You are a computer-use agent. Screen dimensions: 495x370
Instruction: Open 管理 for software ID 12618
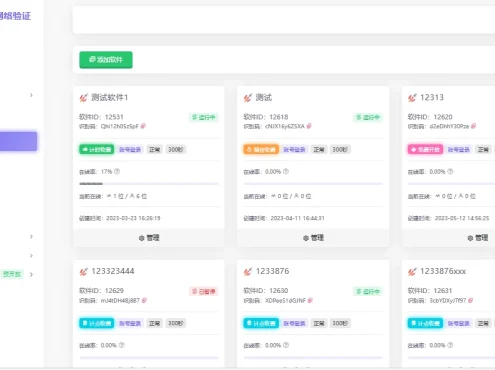tap(313, 238)
